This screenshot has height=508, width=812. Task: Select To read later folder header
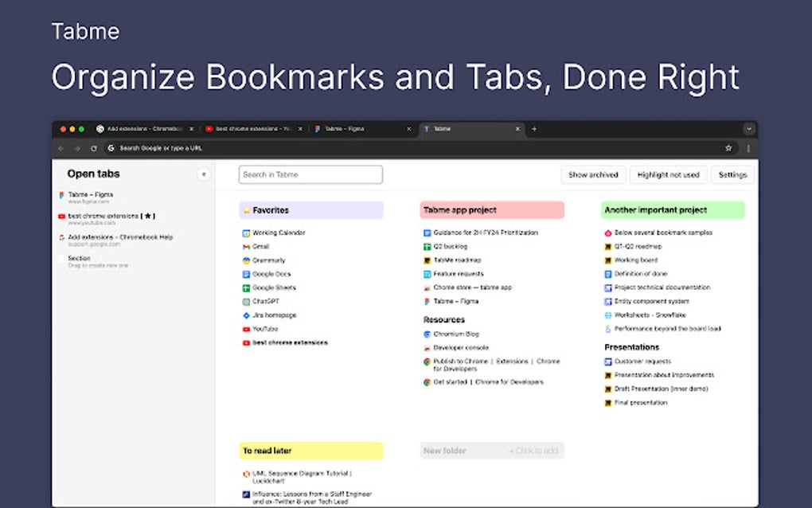310,451
